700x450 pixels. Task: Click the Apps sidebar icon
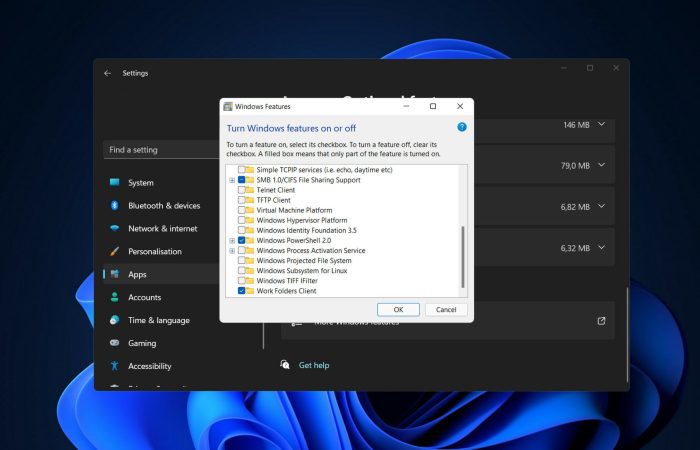(115, 274)
